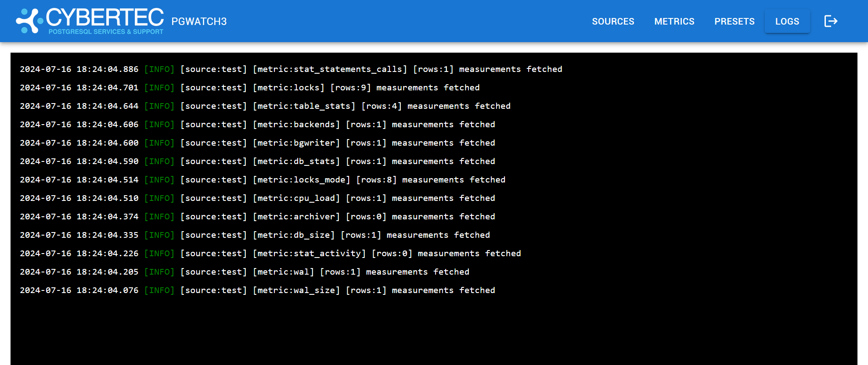Select the Logs navigation button
This screenshot has height=365, width=868.
[x=787, y=21]
